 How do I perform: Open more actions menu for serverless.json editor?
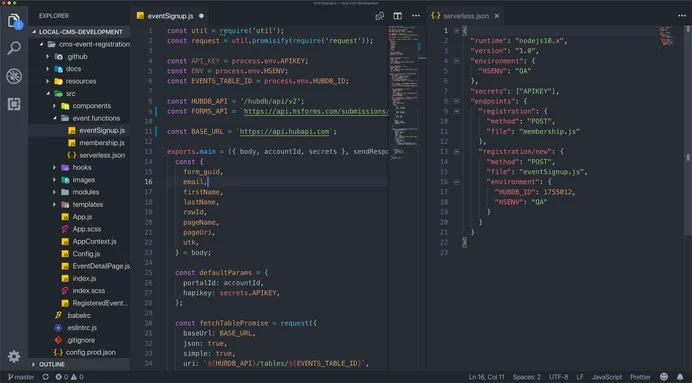(x=682, y=16)
